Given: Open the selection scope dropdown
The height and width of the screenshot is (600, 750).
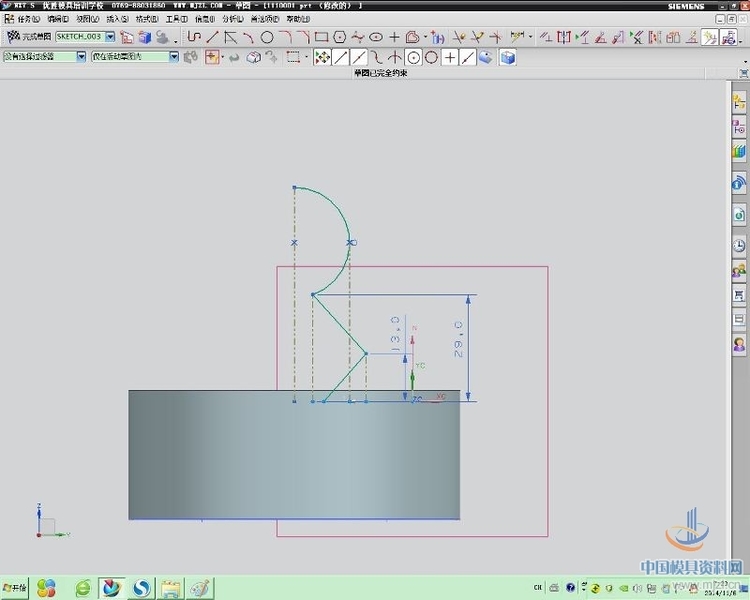Looking at the screenshot, I should coord(173,57).
